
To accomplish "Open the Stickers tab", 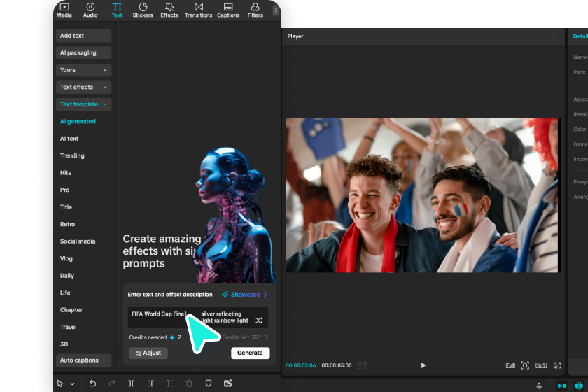I will point(143,10).
